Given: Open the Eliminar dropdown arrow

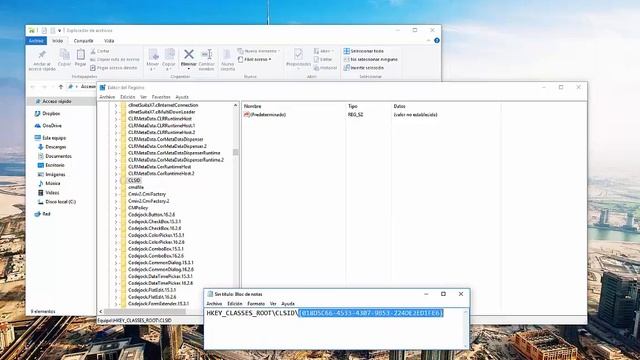Looking at the screenshot, I should pyautogui.click(x=189, y=69).
